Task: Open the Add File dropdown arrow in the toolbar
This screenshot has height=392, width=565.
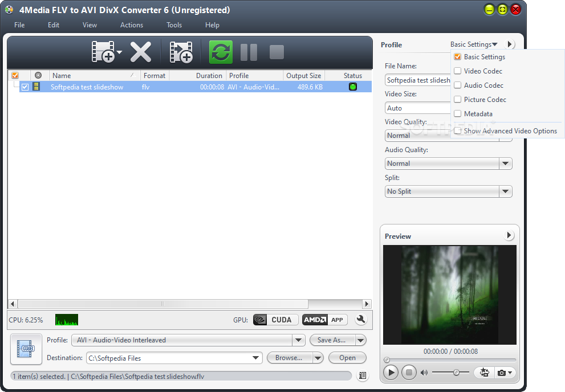Action: pyautogui.click(x=120, y=52)
